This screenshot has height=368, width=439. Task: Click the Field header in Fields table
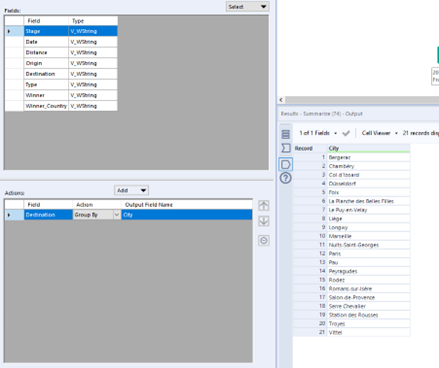(x=46, y=21)
